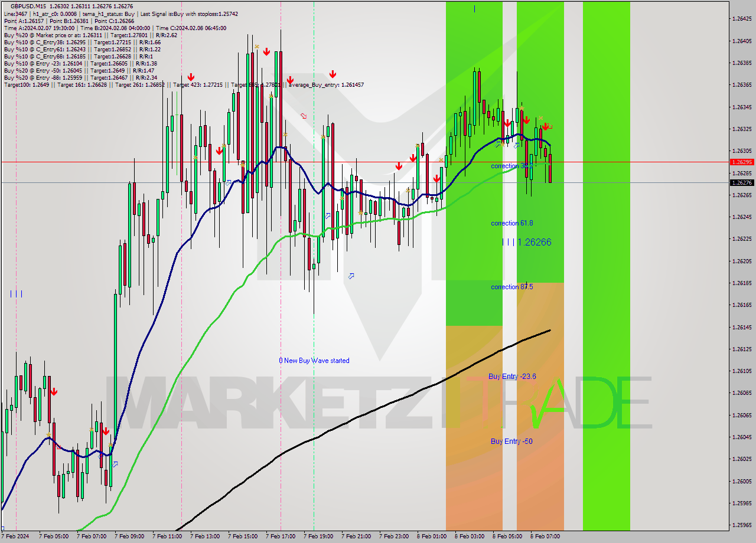Click the 1.26225 price axis tick

(x=742, y=239)
